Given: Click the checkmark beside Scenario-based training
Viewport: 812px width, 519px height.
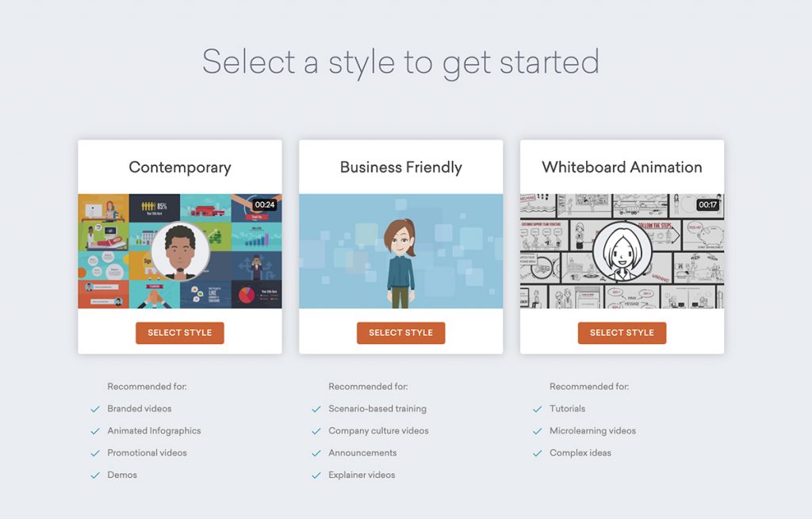Looking at the screenshot, I should pos(316,409).
